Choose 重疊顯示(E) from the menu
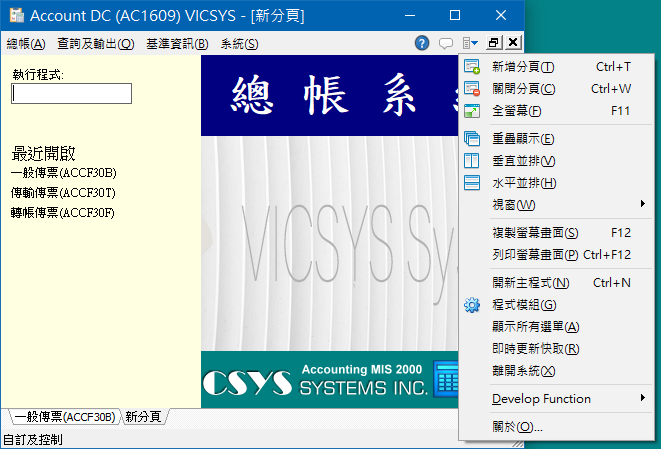Viewport: 661px width, 449px height. coord(556,139)
